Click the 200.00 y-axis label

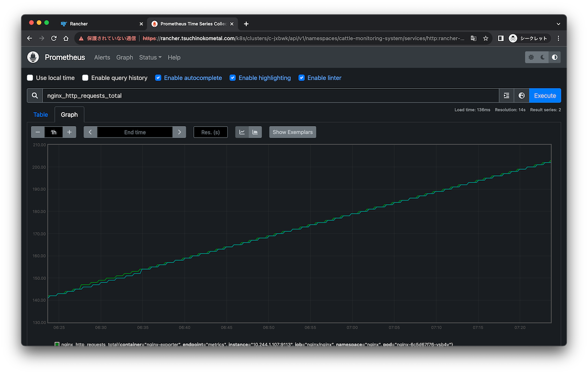pos(39,167)
